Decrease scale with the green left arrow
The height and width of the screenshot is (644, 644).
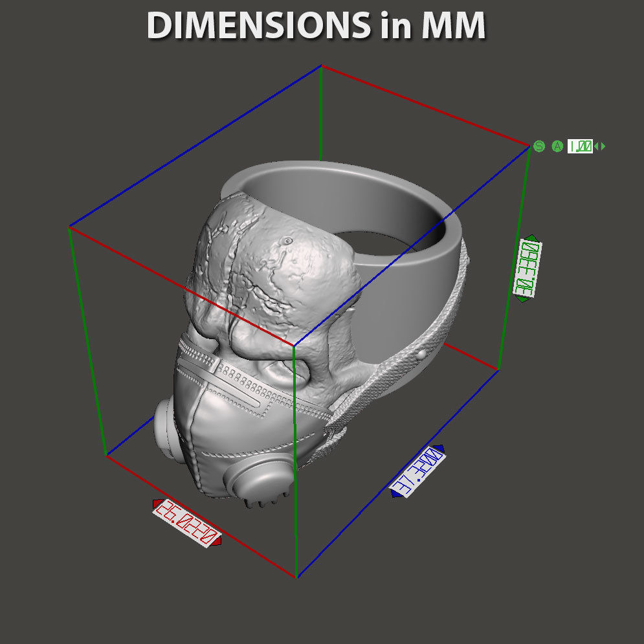coord(596,146)
